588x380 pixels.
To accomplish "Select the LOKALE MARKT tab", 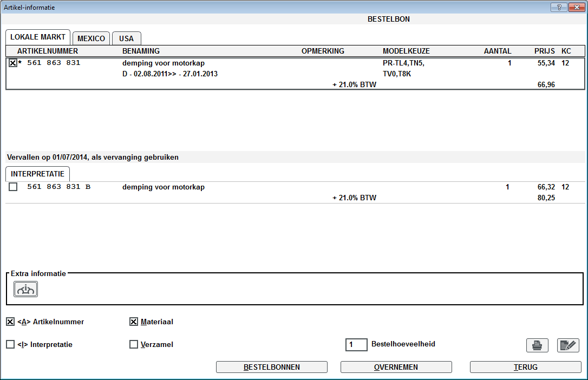I will [x=38, y=37].
